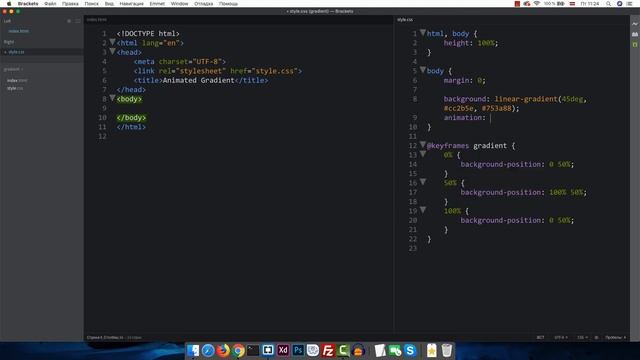The width and height of the screenshot is (640, 360).
Task: Launch Adobe XD from the dock
Action: [x=283, y=350]
